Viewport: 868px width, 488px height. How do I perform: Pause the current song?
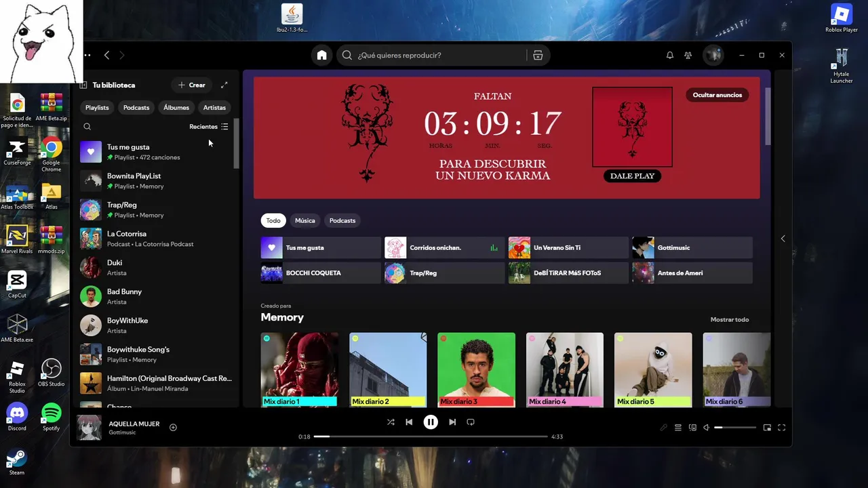click(x=431, y=422)
